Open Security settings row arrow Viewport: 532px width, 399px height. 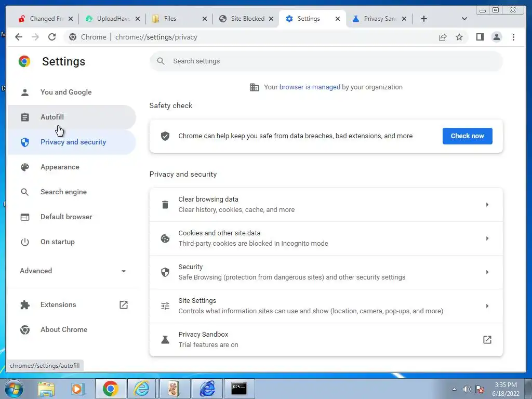point(487,272)
